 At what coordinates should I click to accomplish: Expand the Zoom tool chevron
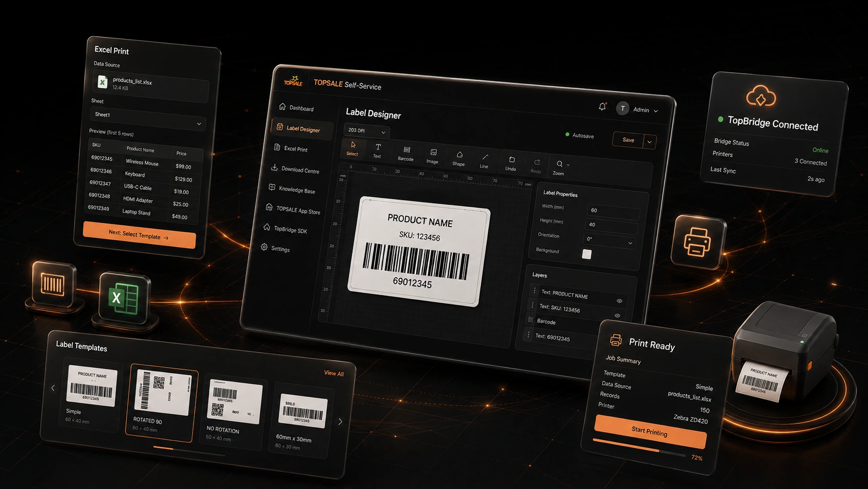[x=568, y=165]
